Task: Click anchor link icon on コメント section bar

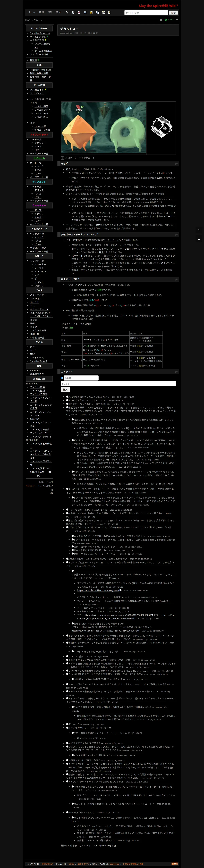Action: tap(176, 372)
